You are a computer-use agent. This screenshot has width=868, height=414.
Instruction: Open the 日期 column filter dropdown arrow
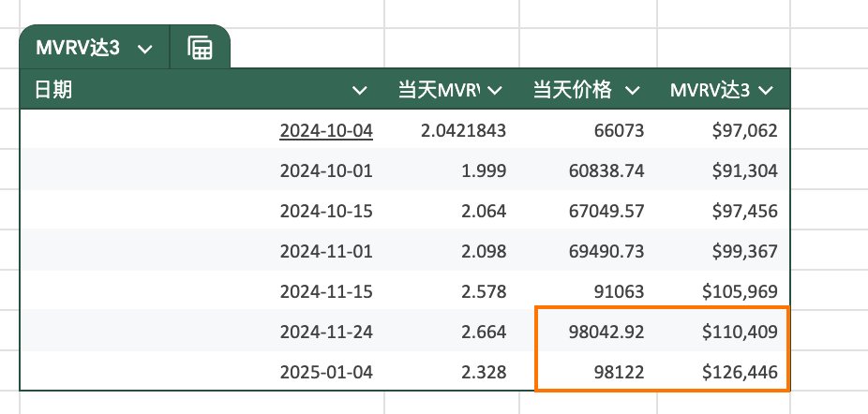coord(360,90)
